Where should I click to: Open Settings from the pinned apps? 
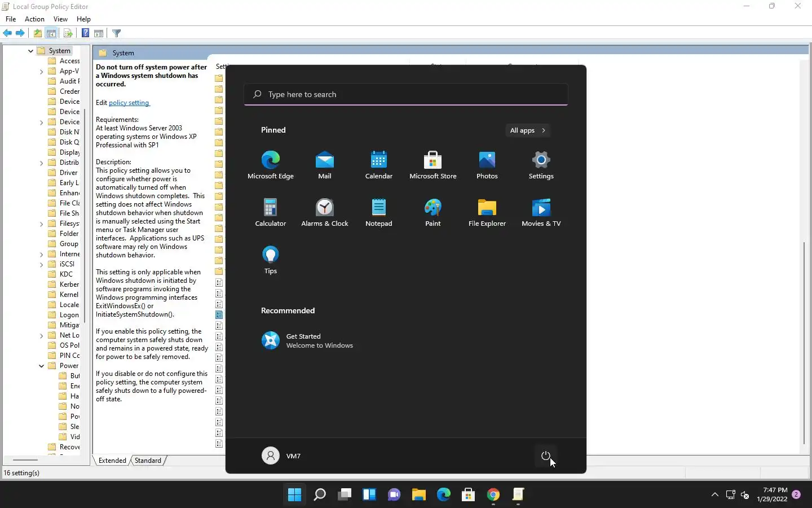[541, 165]
